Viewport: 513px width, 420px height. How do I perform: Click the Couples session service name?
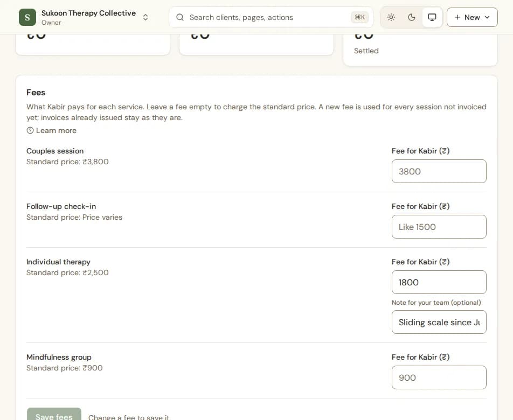tap(55, 151)
